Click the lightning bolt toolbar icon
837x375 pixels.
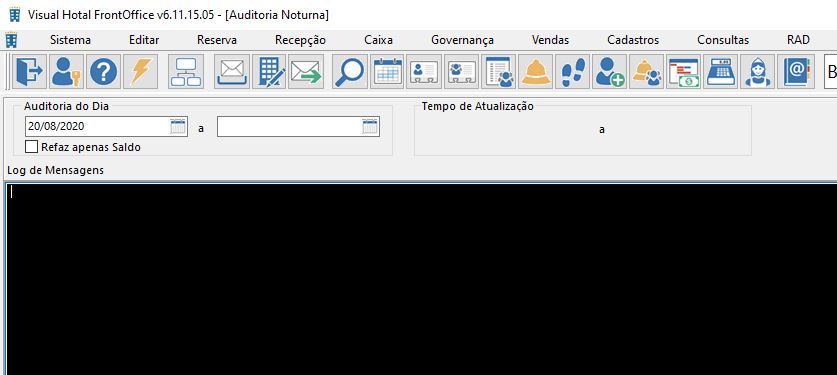tap(140, 71)
